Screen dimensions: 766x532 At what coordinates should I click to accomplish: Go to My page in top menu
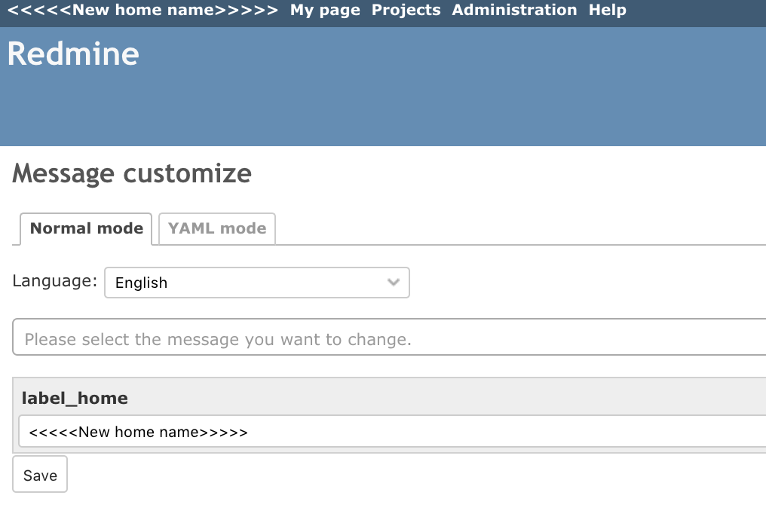pos(325,10)
